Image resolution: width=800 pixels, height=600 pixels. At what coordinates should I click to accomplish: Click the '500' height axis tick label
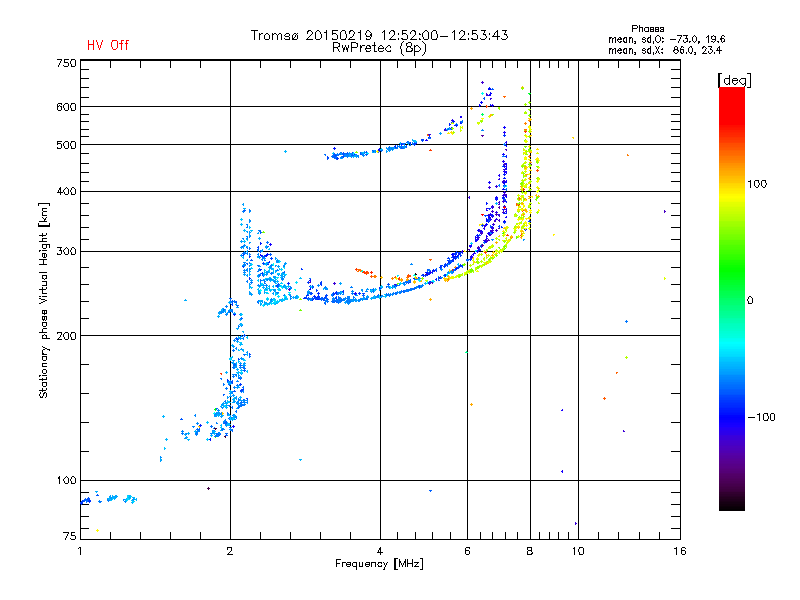tap(66, 145)
